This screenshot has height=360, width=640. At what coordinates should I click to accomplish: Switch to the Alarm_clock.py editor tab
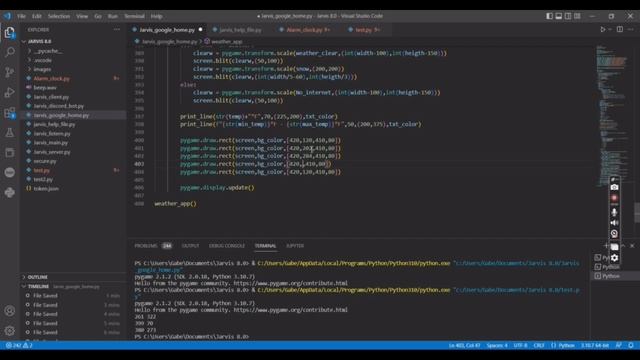click(x=307, y=30)
